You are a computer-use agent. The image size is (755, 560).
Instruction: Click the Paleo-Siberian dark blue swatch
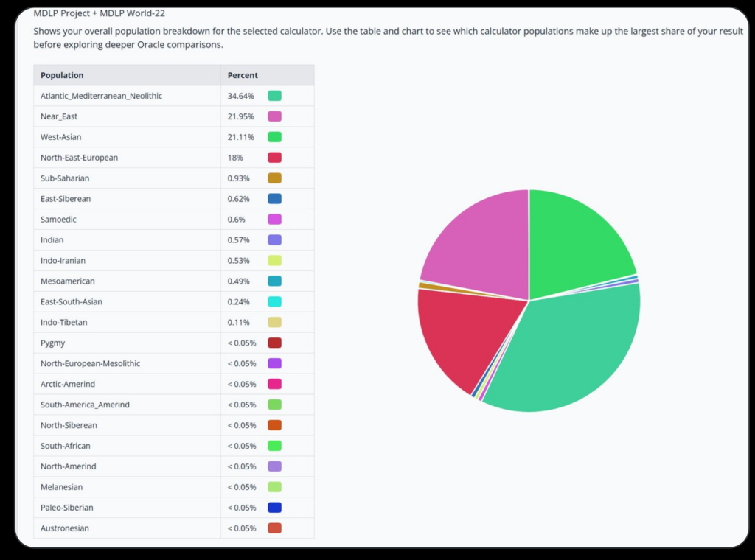point(274,508)
